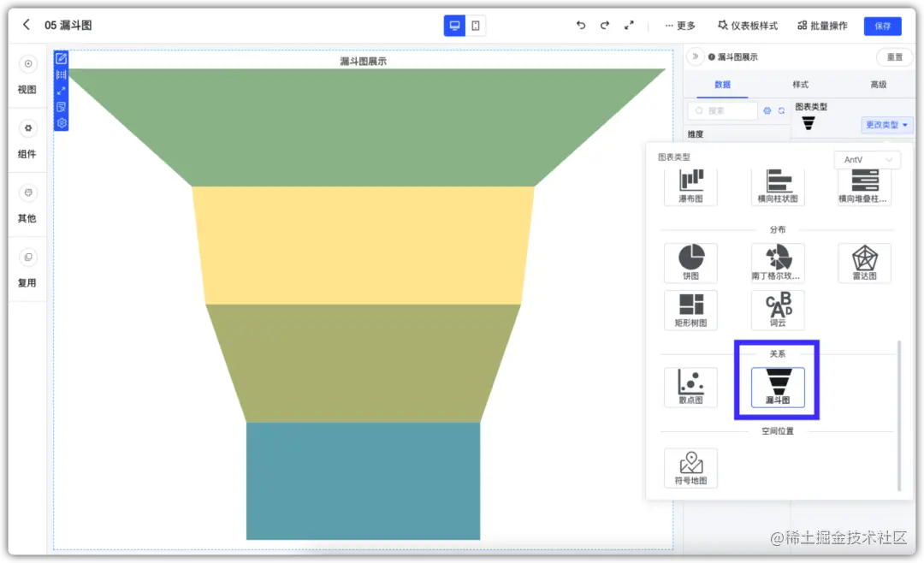Image resolution: width=924 pixels, height=563 pixels.
Task: Click the 漏斗图展示 chart title
Action: (363, 62)
